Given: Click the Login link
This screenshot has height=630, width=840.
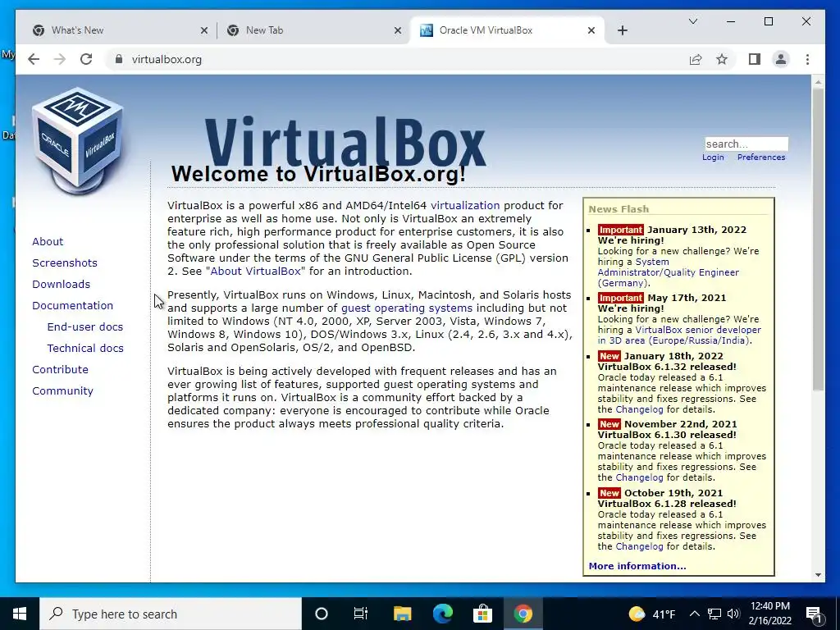Looking at the screenshot, I should [x=713, y=157].
